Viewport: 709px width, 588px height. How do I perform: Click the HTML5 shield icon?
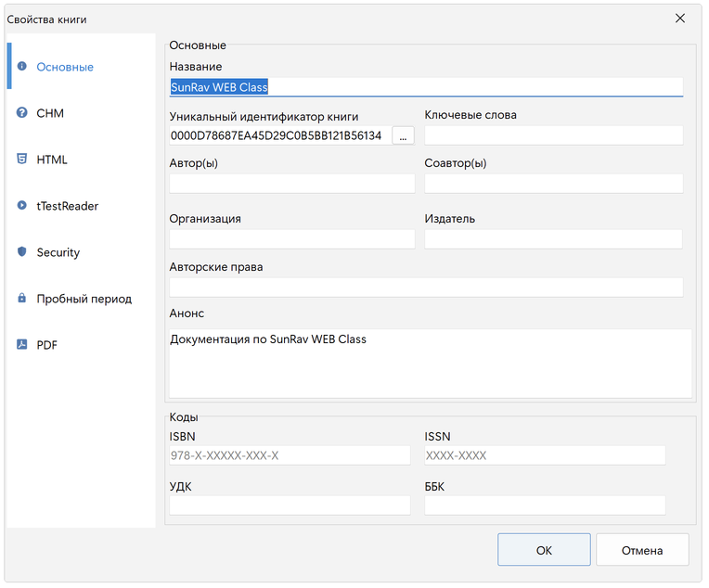point(21,159)
